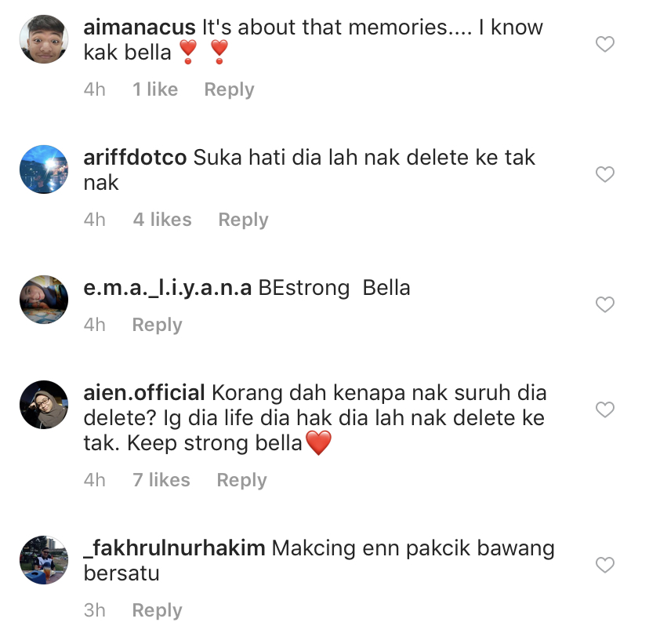Reply to aien.official's comment
This screenshot has width=649, height=644.
[241, 480]
